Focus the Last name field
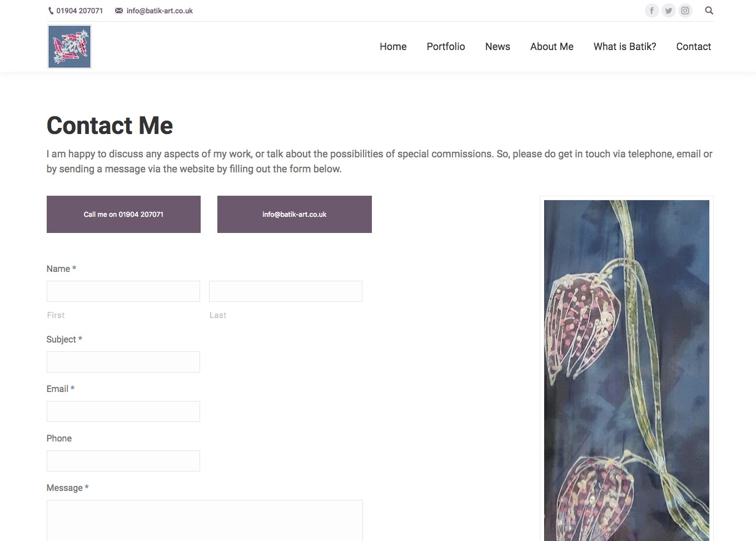The image size is (756, 541). pyautogui.click(x=286, y=291)
